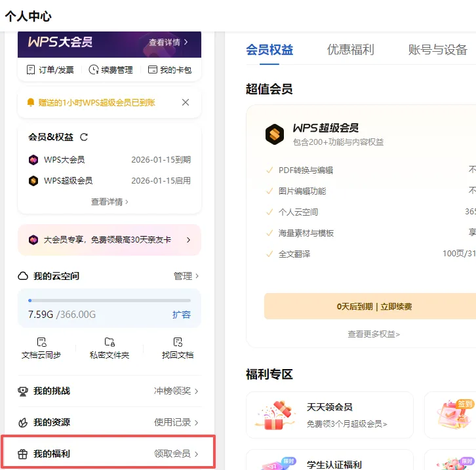
Task: Click the bell notification icon
Action: [x=31, y=102]
